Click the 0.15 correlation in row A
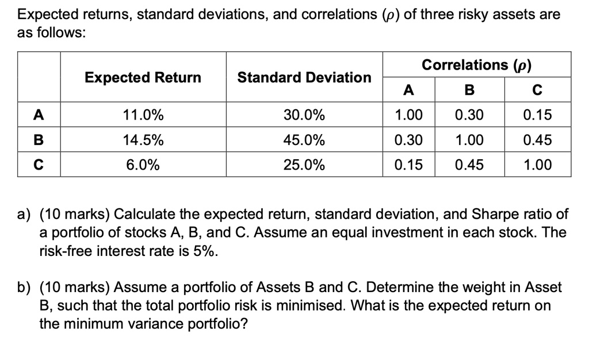Screen dimensions: 589x364 coord(538,115)
